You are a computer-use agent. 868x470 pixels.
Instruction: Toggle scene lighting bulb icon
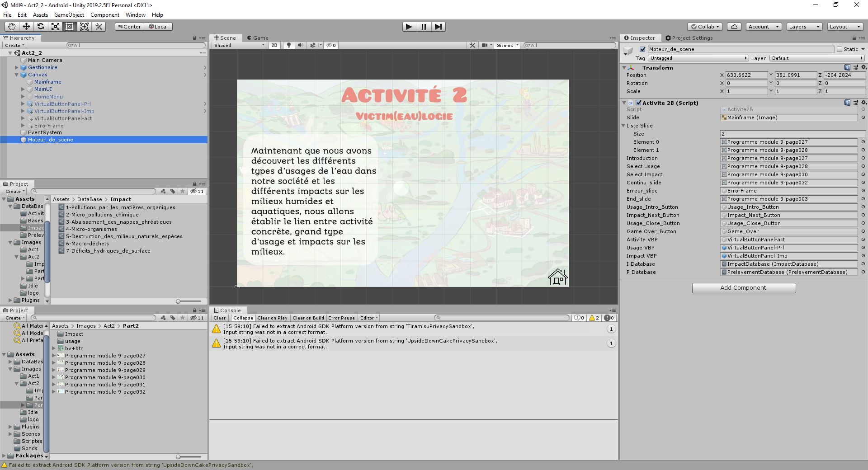pyautogui.click(x=289, y=45)
